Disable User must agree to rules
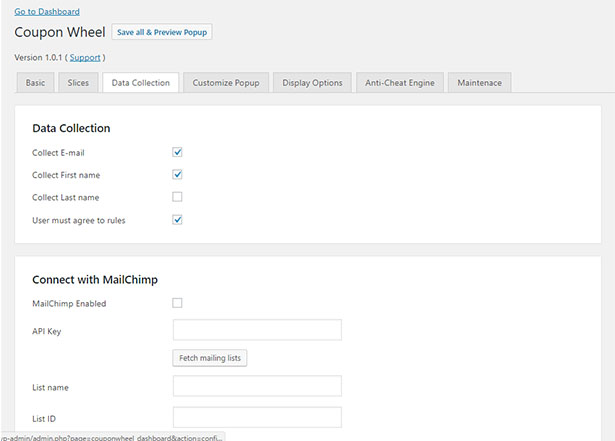The image size is (615, 441). pos(177,220)
